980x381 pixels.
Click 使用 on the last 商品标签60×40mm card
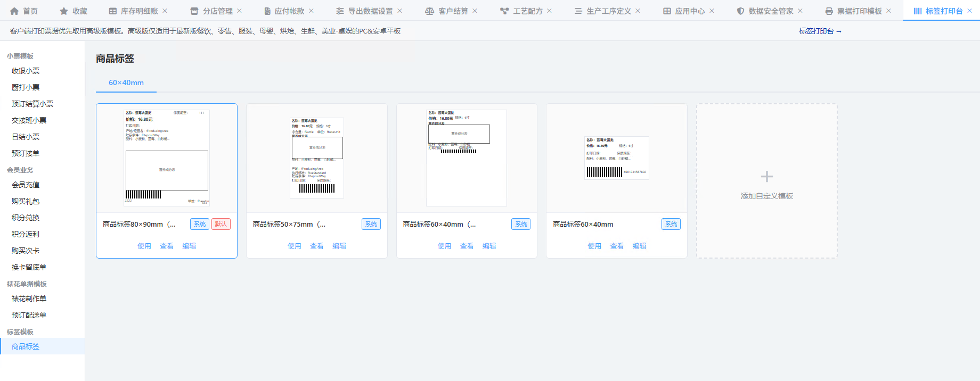coord(594,246)
